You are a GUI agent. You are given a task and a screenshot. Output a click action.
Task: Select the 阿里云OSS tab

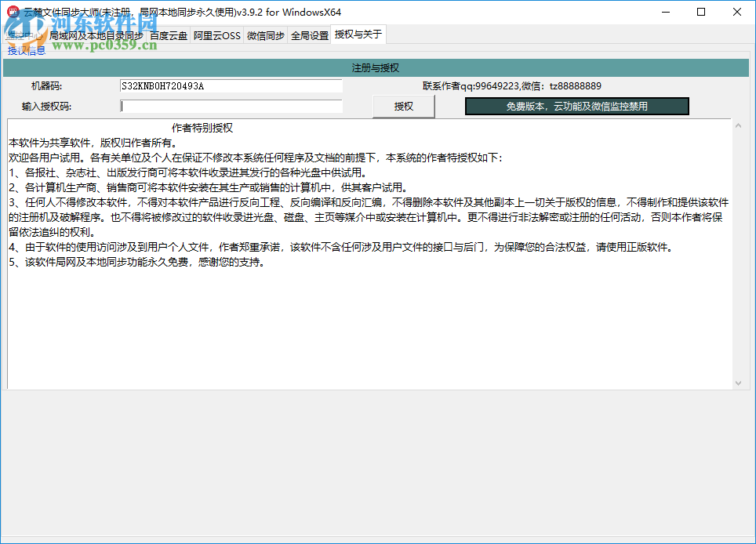[x=217, y=35]
